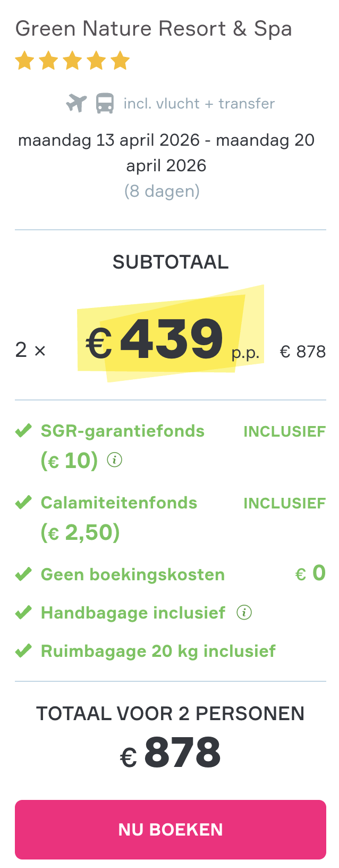Click the incl. vlucht + transfer label
The height and width of the screenshot is (868, 339).
(x=198, y=103)
